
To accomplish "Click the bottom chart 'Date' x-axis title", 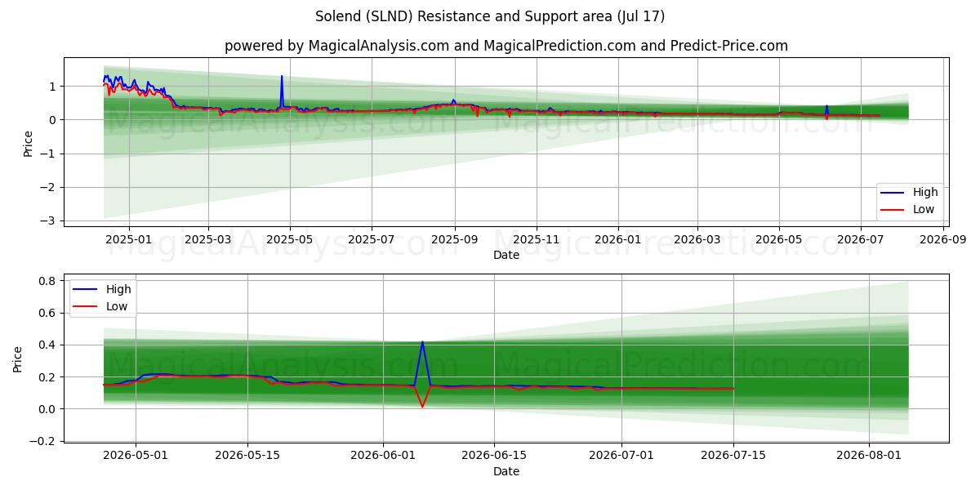I will pyautogui.click(x=506, y=471).
